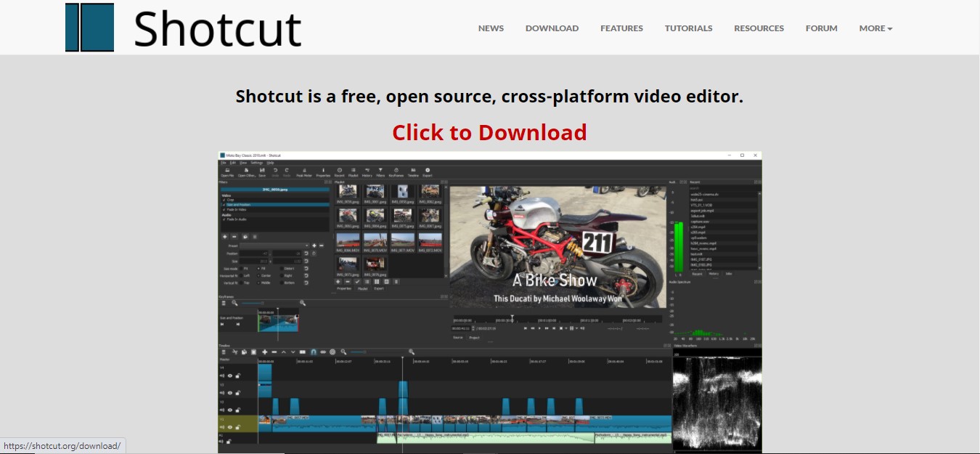This screenshot has width=980, height=454.
Task: Switch to the Export tab below the Playlist
Action: coord(379,288)
